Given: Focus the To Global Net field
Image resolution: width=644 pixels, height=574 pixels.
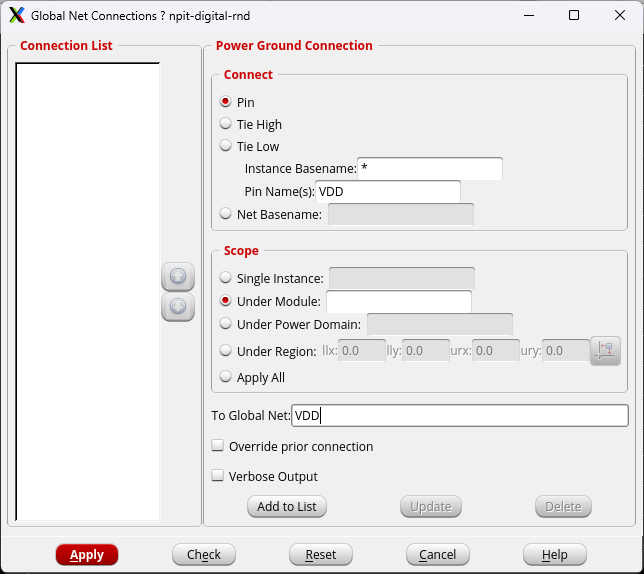Looking at the screenshot, I should click(x=460, y=416).
